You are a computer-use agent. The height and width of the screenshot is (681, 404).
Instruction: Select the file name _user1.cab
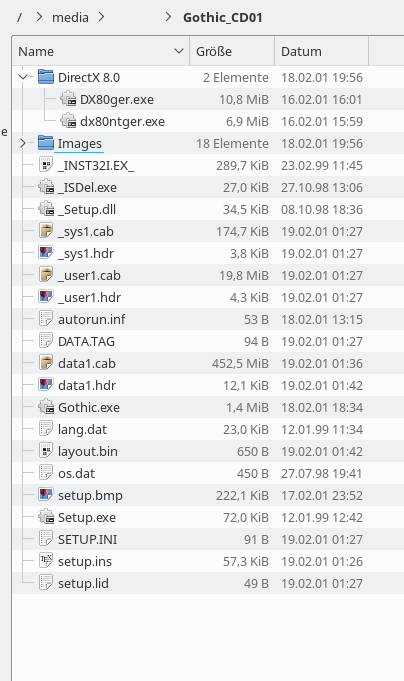coord(89,276)
